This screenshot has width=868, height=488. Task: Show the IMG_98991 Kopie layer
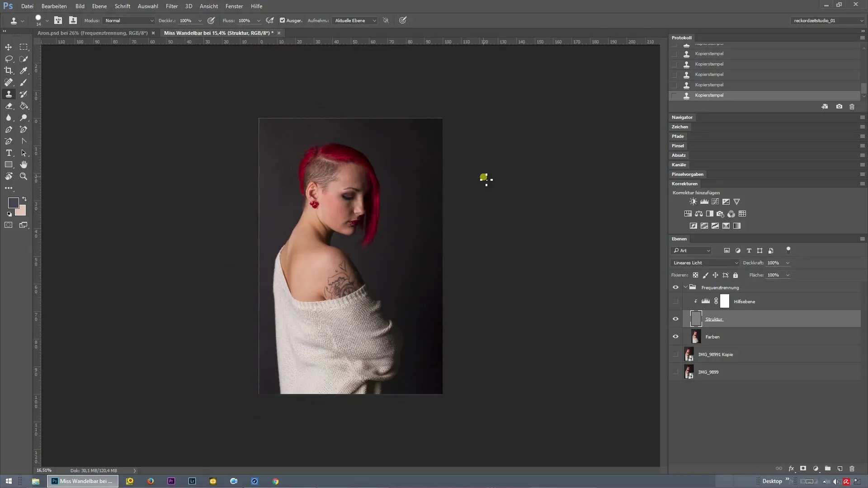(675, 354)
